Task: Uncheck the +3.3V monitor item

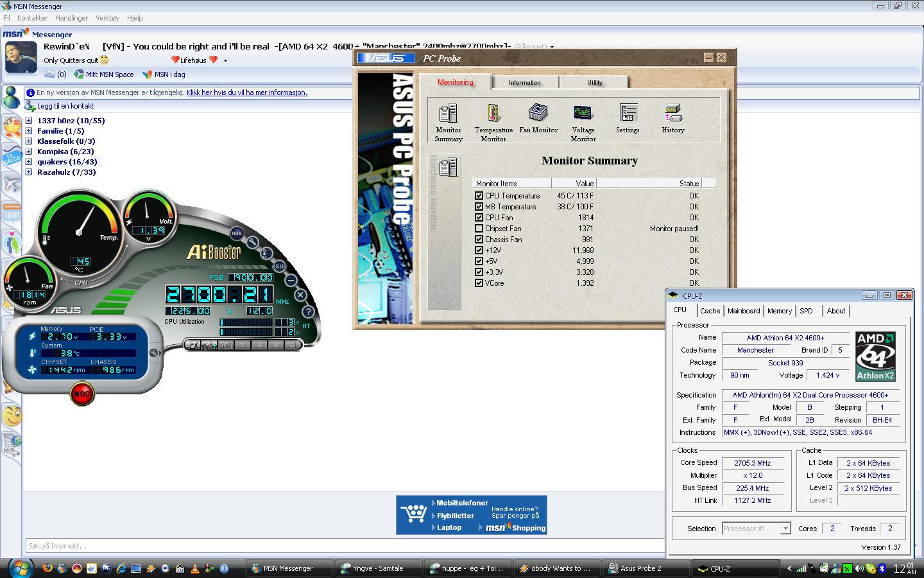Action: coord(479,272)
